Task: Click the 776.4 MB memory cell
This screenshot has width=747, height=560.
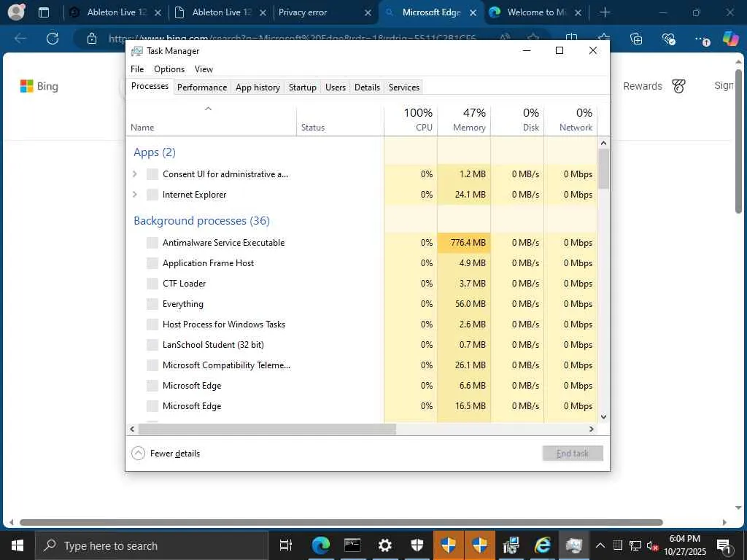Action: click(464, 243)
